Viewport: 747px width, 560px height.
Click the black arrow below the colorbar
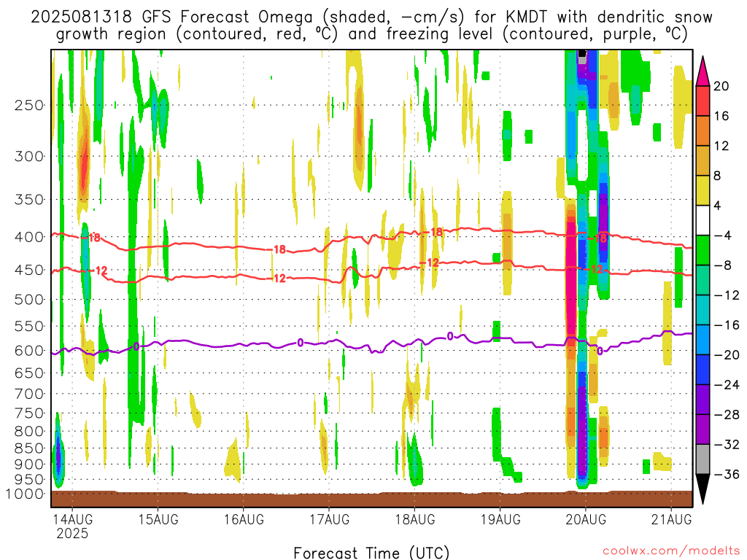pos(703,489)
